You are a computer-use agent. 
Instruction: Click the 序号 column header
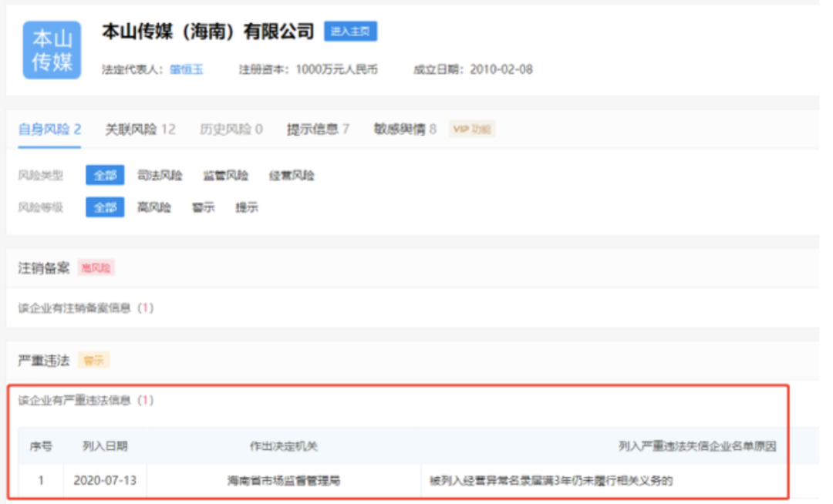click(x=41, y=446)
